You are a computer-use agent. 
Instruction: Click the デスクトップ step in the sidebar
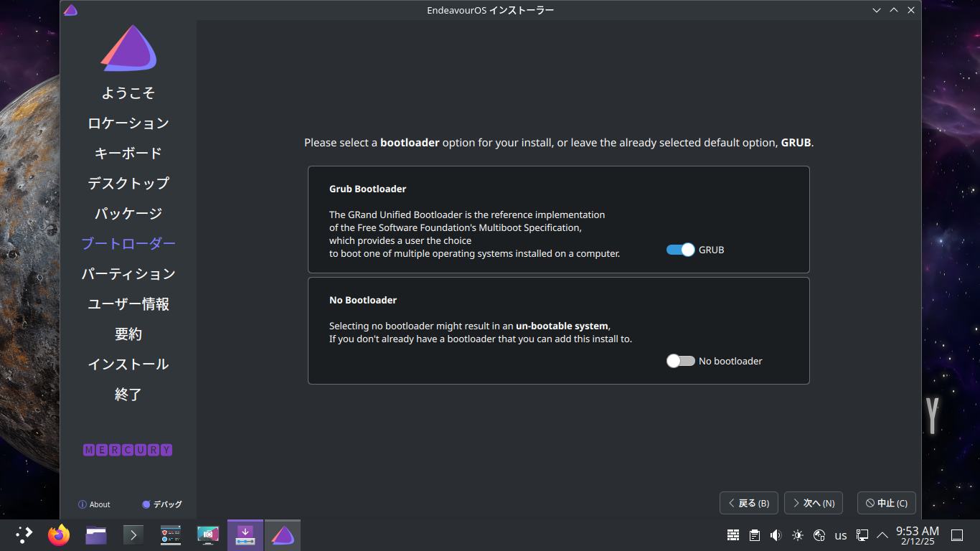click(128, 183)
